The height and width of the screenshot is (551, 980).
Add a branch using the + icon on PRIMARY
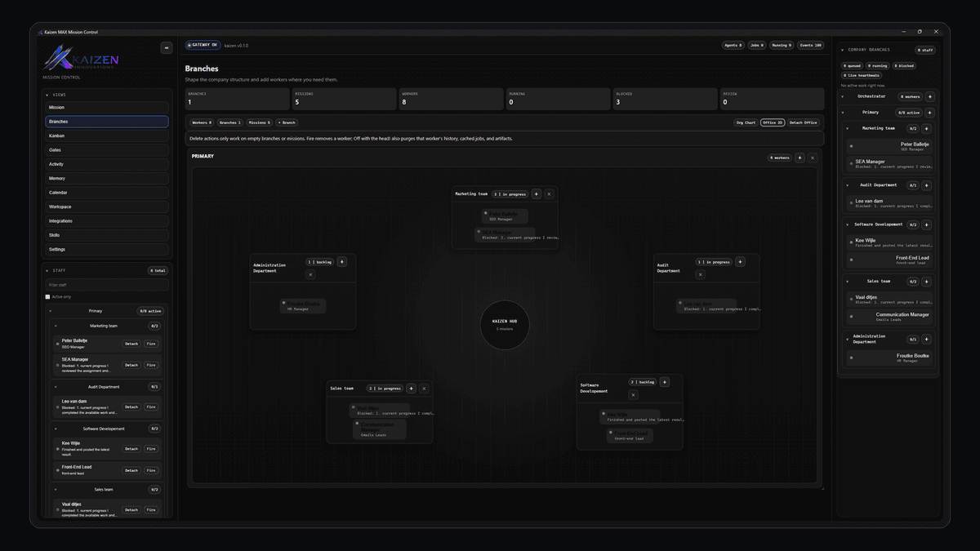[x=800, y=158]
